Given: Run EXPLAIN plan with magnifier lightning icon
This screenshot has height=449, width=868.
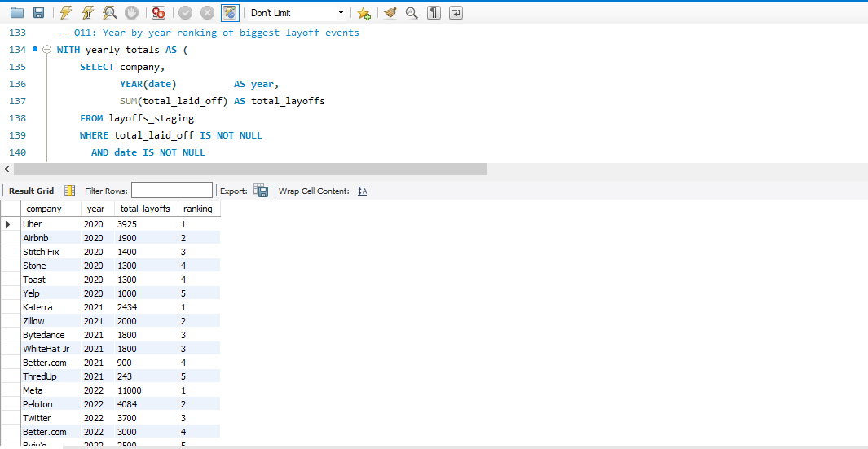Looking at the screenshot, I should [109, 13].
